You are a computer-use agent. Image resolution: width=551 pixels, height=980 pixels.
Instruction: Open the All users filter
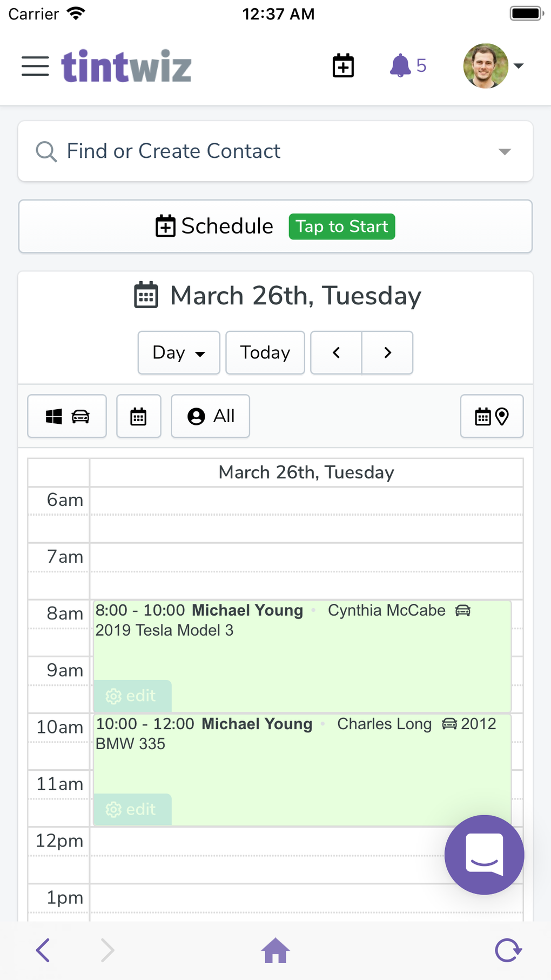pyautogui.click(x=210, y=416)
